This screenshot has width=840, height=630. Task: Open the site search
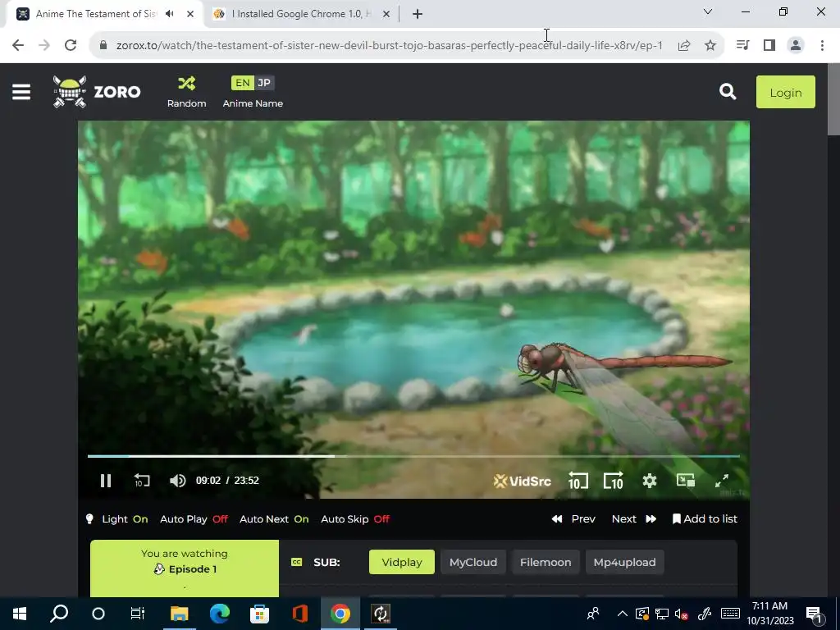728,92
